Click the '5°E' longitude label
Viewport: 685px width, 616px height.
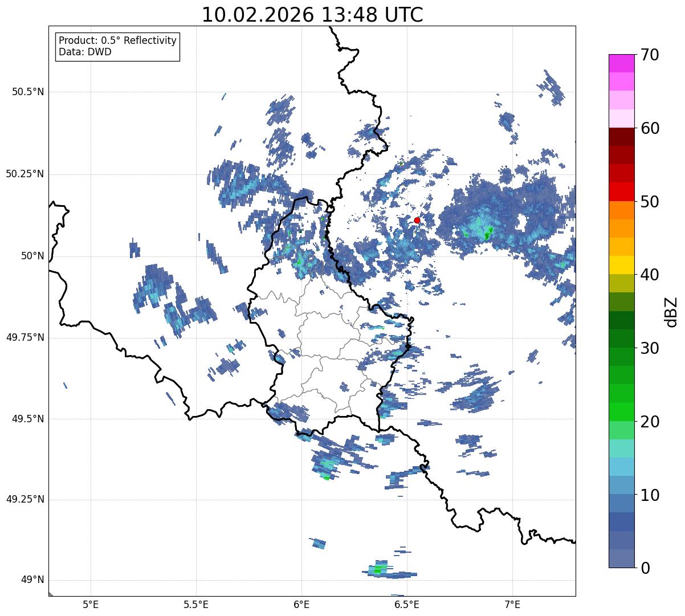(91, 604)
